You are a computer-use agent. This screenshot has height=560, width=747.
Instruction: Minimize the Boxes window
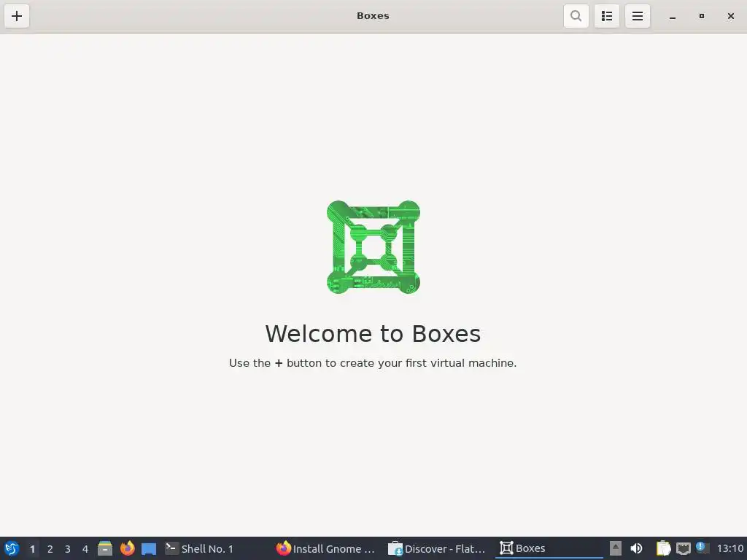coord(672,16)
